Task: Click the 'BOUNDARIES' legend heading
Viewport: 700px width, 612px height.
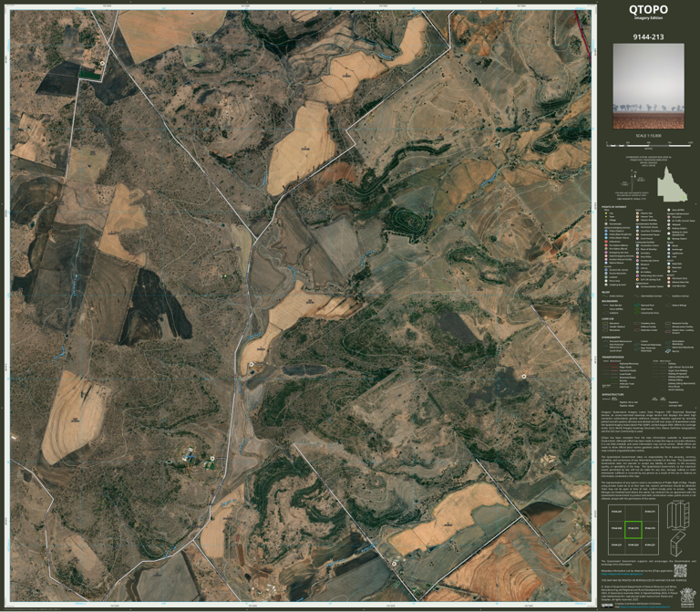Action: [610, 301]
